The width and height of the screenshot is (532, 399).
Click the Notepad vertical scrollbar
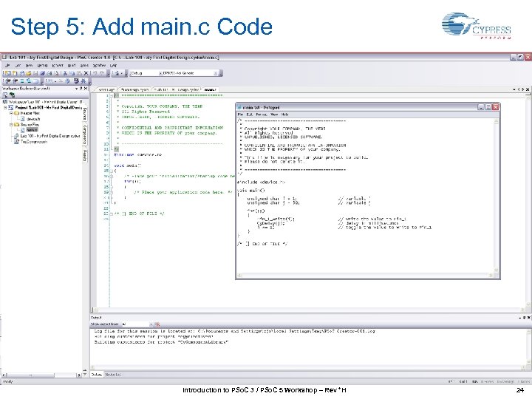click(x=497, y=195)
